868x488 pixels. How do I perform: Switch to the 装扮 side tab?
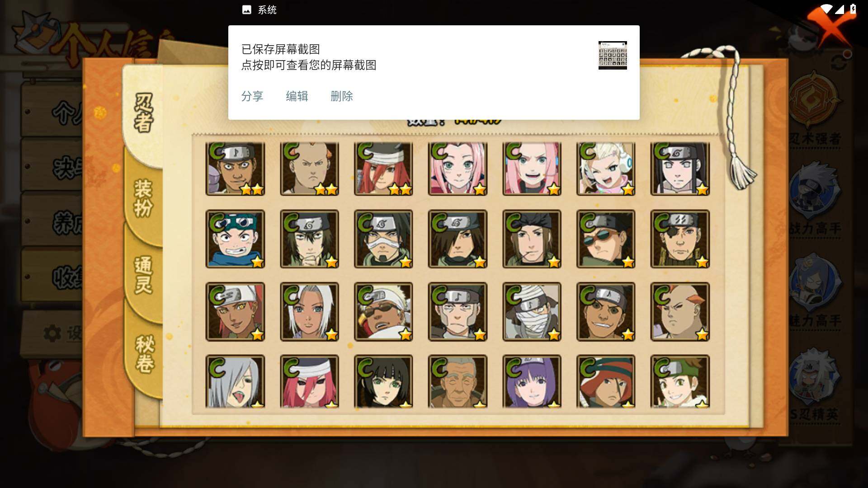143,198
